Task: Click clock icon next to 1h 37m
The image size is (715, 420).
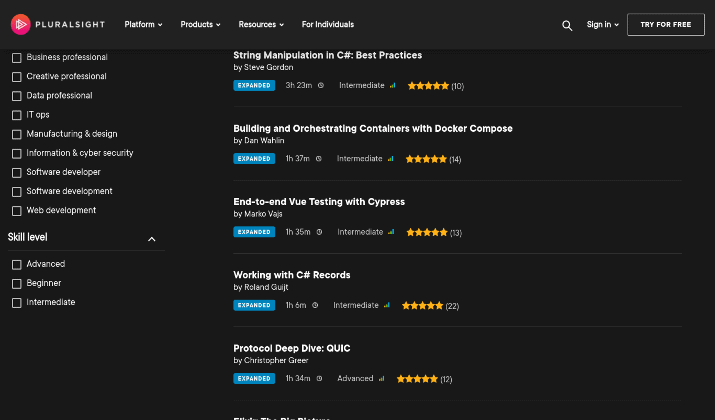Action: tap(319, 159)
